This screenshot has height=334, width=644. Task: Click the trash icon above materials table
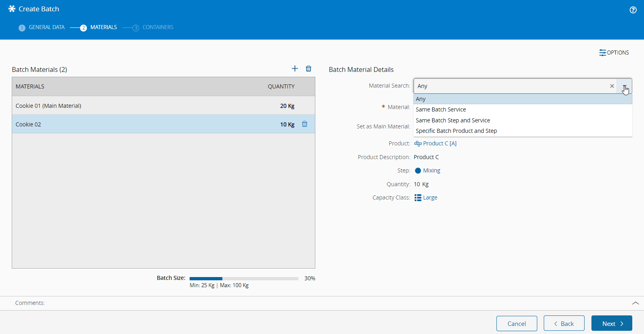308,69
